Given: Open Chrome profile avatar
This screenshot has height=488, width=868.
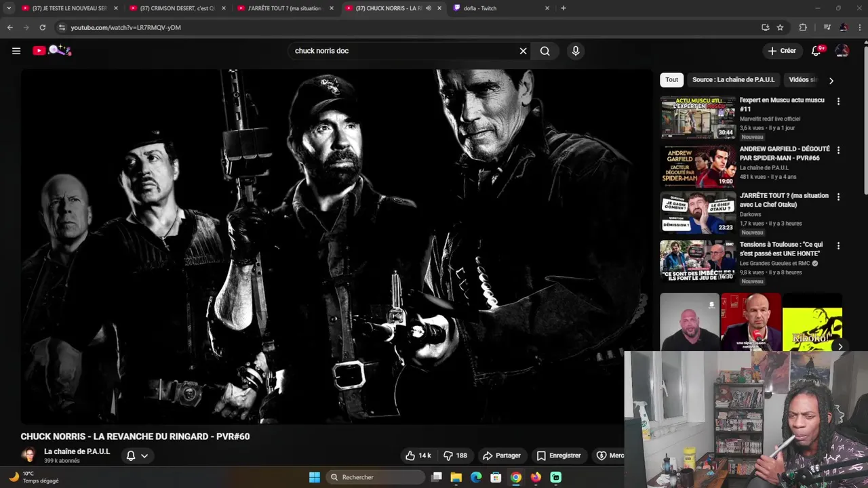Looking at the screenshot, I should (844, 27).
